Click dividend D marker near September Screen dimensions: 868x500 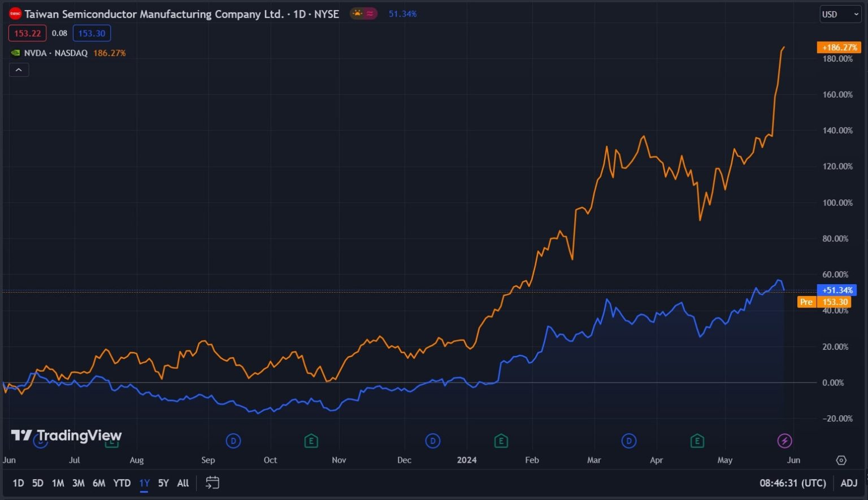pos(233,441)
